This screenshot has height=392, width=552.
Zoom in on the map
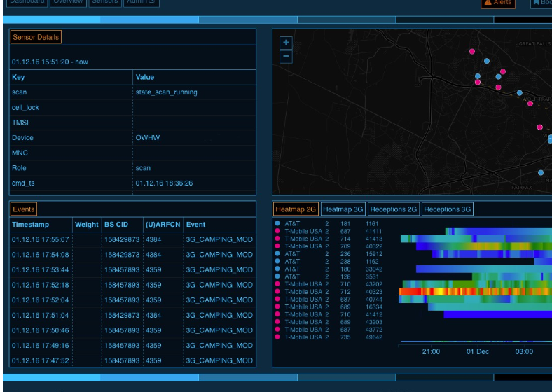(x=286, y=43)
